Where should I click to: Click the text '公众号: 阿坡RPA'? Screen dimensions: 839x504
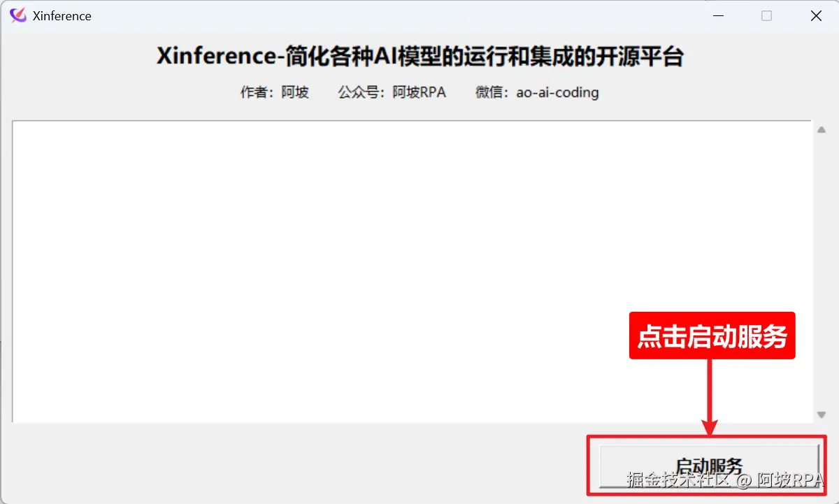pyautogui.click(x=392, y=92)
